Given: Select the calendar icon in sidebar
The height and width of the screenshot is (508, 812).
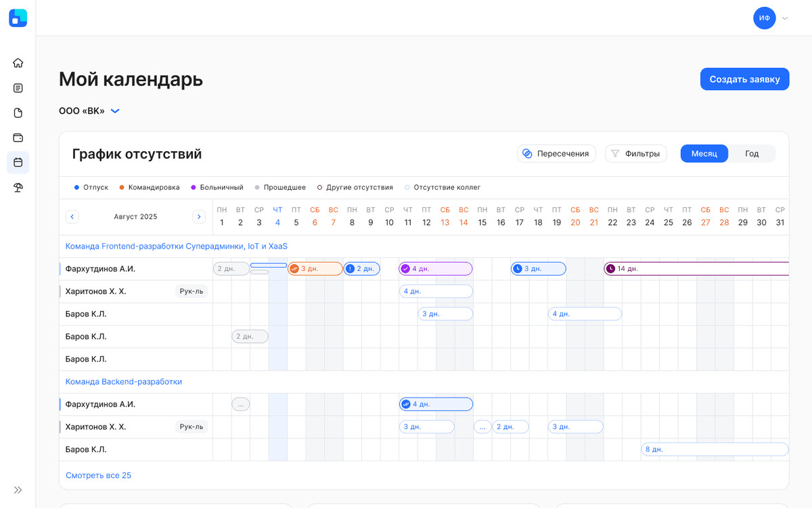Looking at the screenshot, I should coord(18,163).
